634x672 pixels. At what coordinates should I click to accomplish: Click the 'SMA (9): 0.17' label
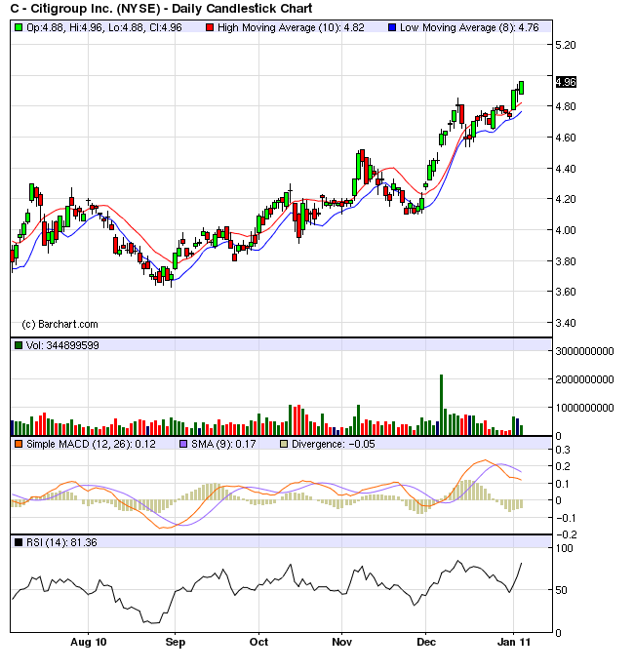tap(223, 444)
